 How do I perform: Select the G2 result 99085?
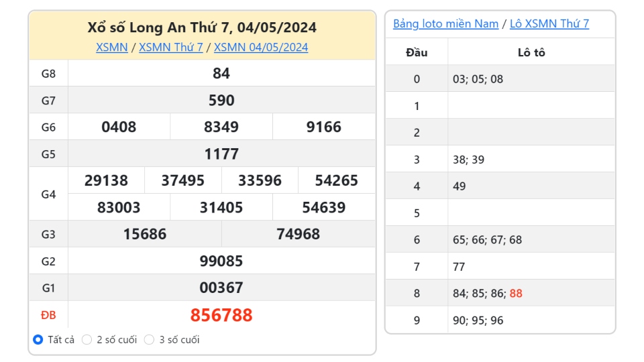221,261
